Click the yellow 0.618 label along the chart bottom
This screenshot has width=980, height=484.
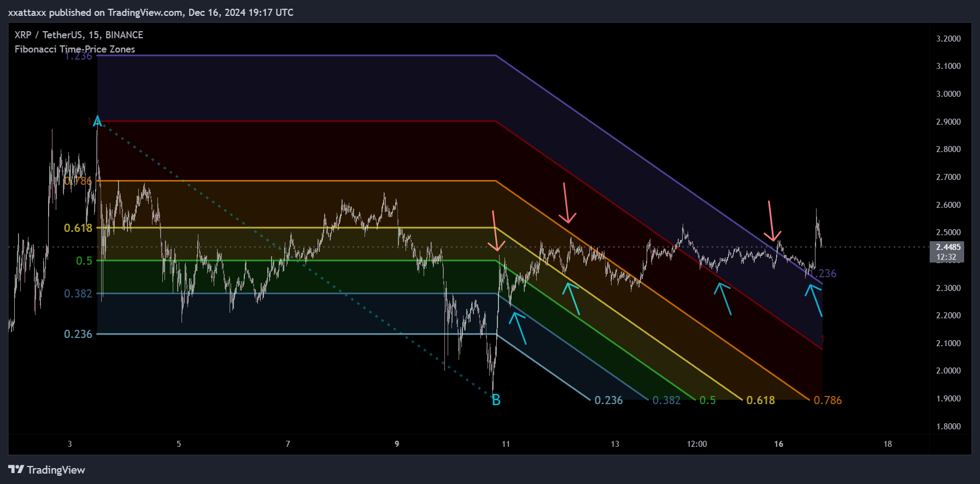point(761,400)
